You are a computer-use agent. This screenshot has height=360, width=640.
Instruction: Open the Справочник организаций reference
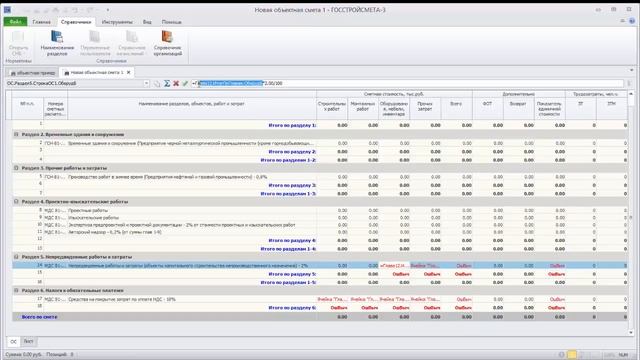pos(167,43)
